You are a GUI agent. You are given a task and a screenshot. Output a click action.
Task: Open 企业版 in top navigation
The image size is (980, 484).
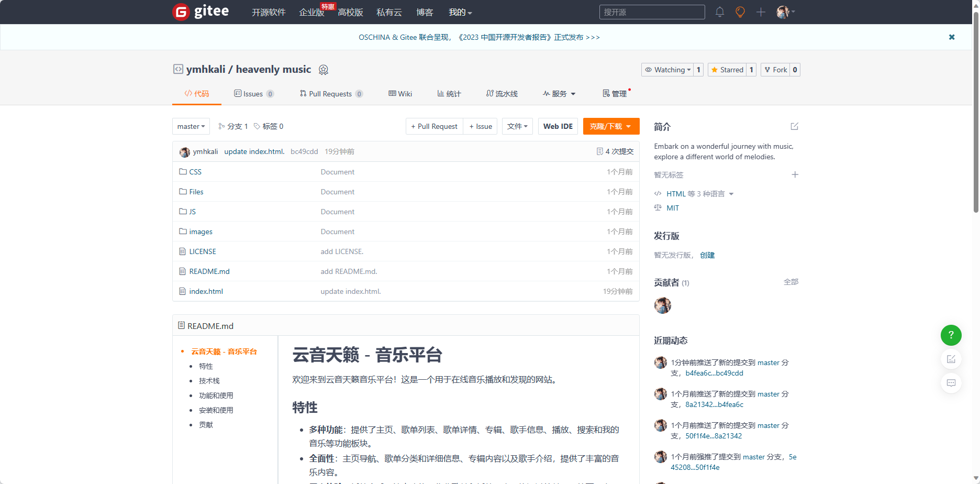[311, 12]
